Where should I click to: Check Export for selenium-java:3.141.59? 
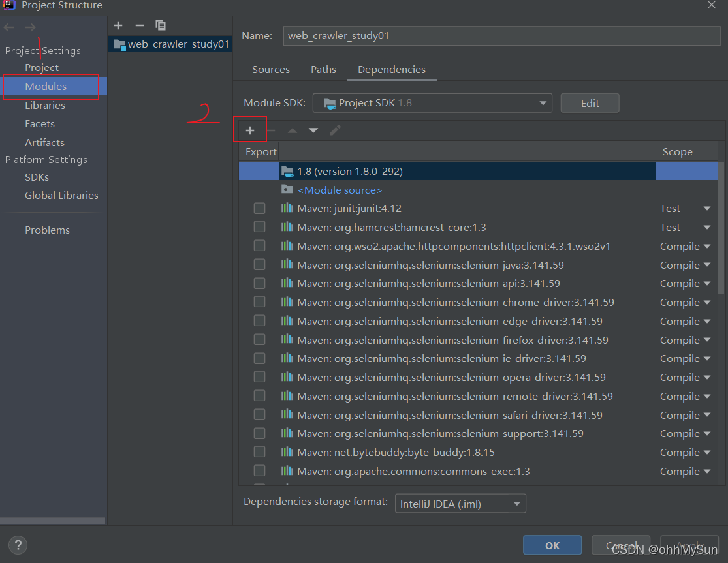[260, 264]
